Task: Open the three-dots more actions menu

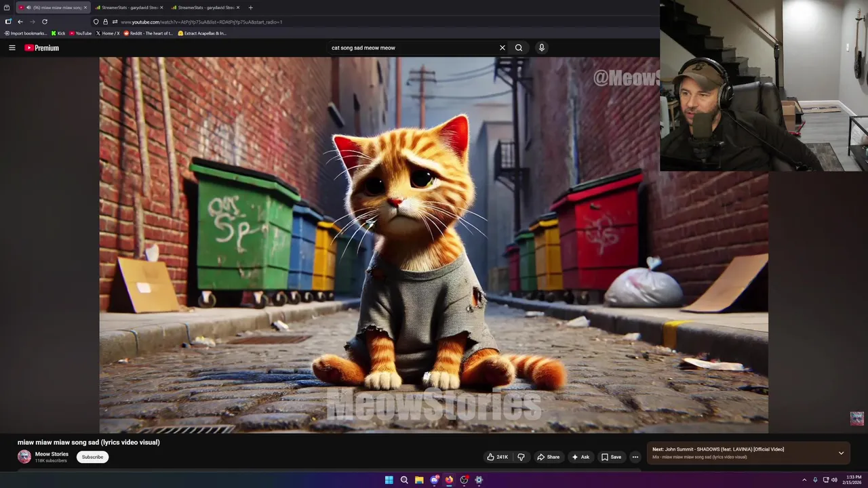Action: (x=635, y=457)
